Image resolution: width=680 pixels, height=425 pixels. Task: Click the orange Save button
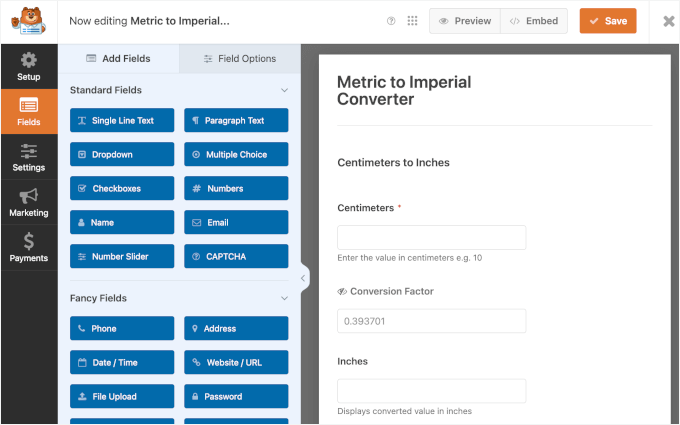pos(608,21)
